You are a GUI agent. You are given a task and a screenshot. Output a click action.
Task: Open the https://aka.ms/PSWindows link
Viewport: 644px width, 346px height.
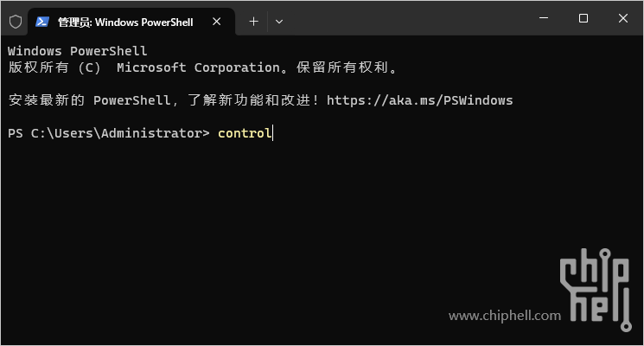click(419, 100)
